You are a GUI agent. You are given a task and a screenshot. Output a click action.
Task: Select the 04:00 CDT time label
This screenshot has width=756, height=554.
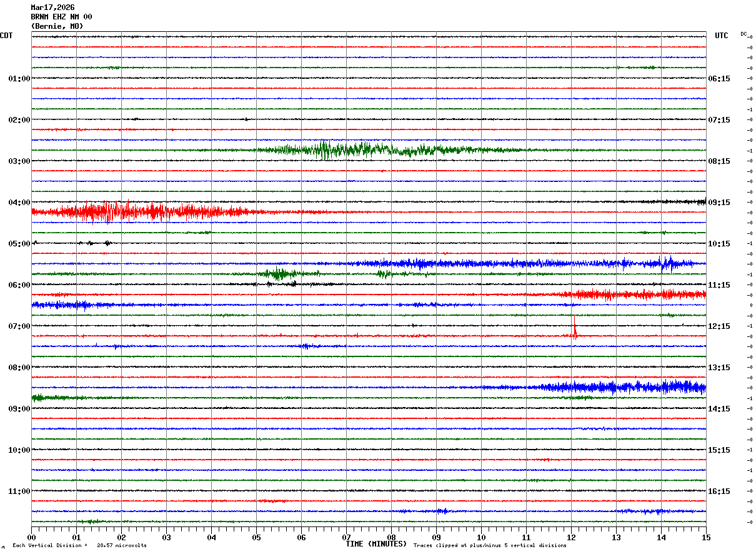[x=19, y=203]
